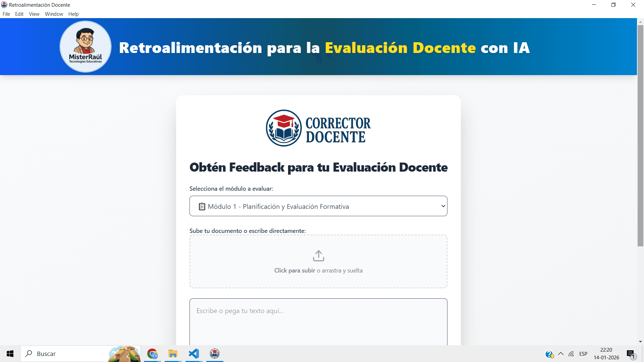Open the notification center from the taskbar
This screenshot has height=362, width=644.
631,354
